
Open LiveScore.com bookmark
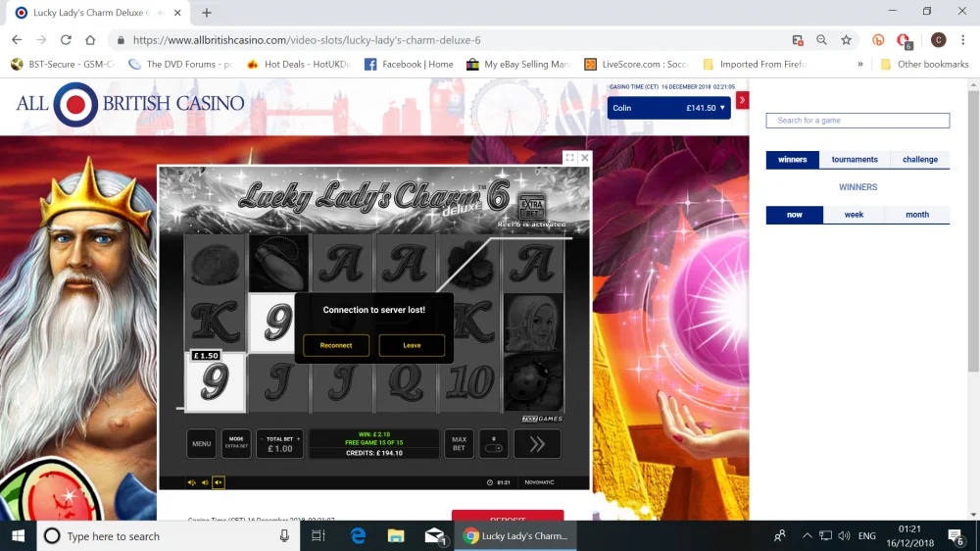point(636,64)
